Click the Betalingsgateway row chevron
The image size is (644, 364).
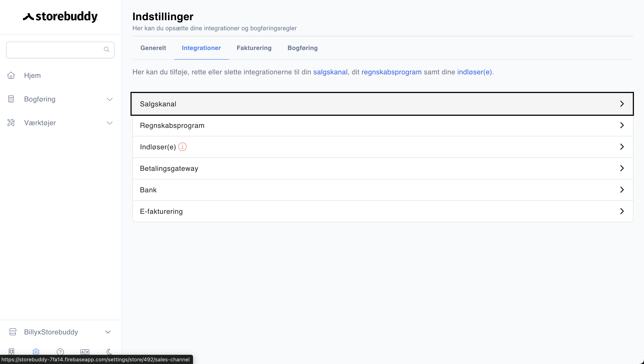[x=622, y=168]
